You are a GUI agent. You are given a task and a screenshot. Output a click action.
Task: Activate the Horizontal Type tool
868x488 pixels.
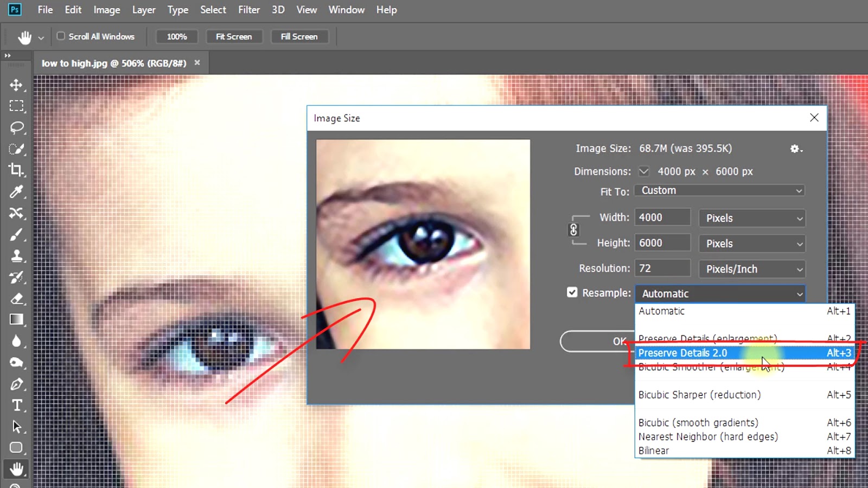pyautogui.click(x=16, y=404)
